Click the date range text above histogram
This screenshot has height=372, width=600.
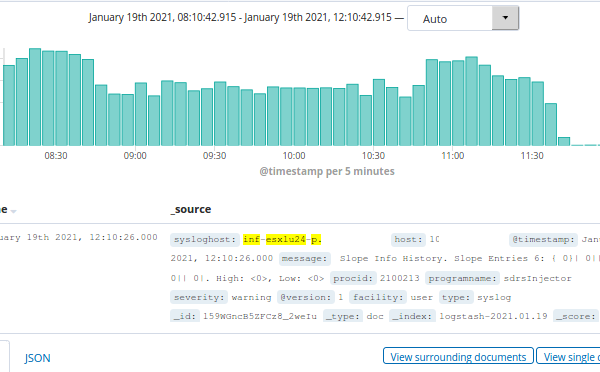240,18
